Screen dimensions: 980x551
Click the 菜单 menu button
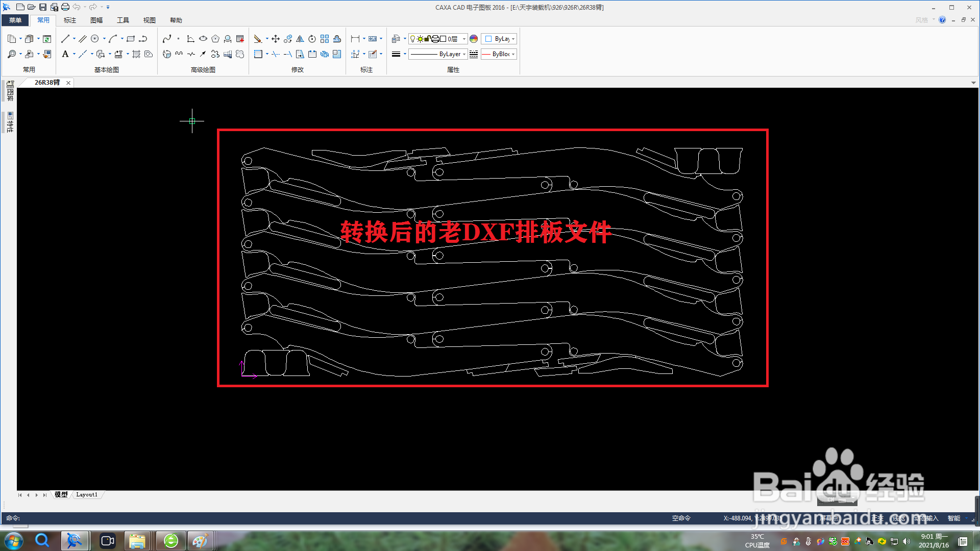tap(15, 20)
